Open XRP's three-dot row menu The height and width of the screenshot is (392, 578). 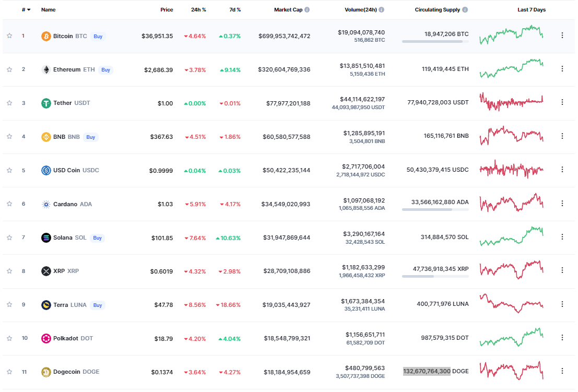click(562, 270)
